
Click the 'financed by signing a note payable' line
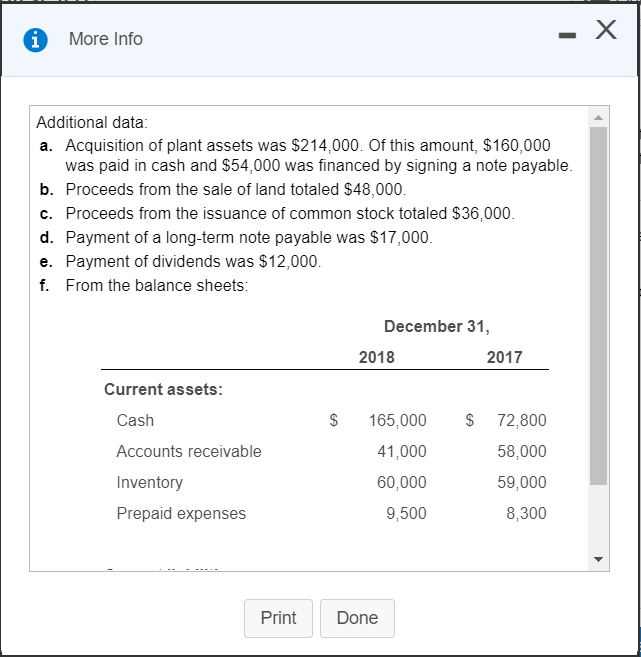click(x=319, y=166)
